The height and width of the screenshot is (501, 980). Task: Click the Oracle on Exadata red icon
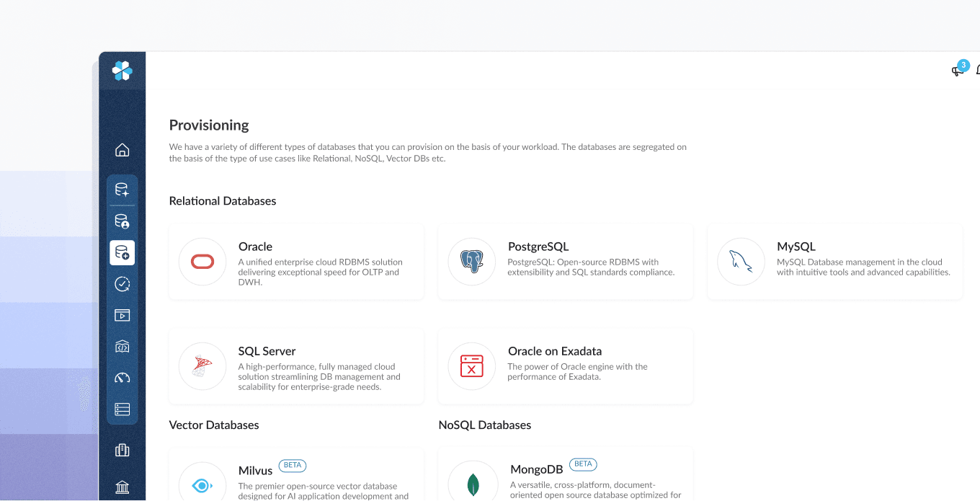[x=472, y=366]
